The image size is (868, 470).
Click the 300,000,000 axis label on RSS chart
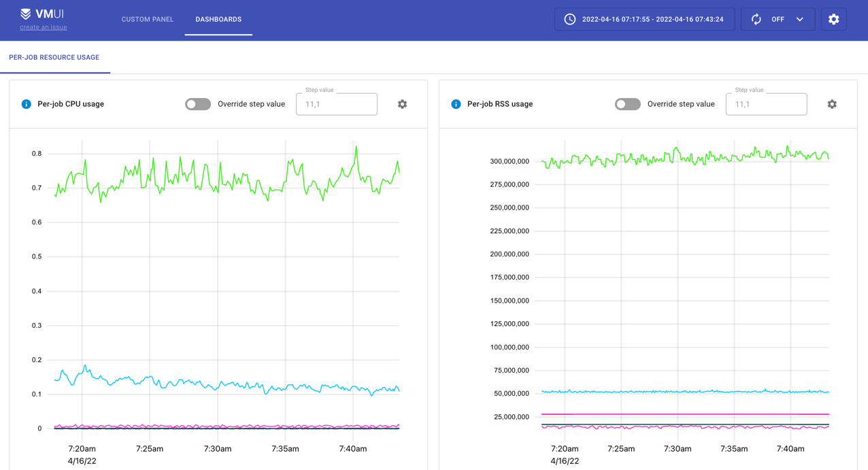[510, 161]
